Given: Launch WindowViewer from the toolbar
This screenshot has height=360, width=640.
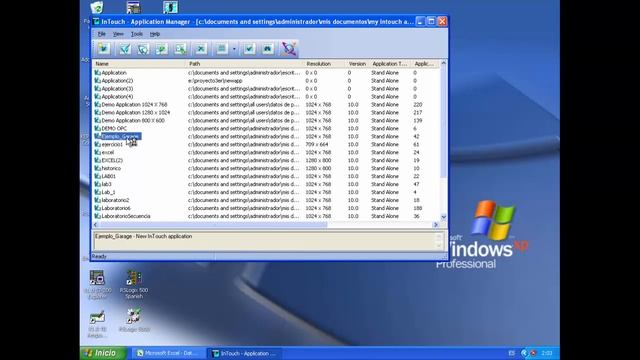Looking at the screenshot, I should (143, 49).
